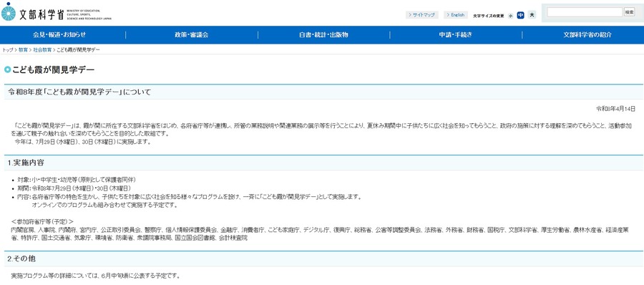Open the 申請・手続き menu

point(456,35)
